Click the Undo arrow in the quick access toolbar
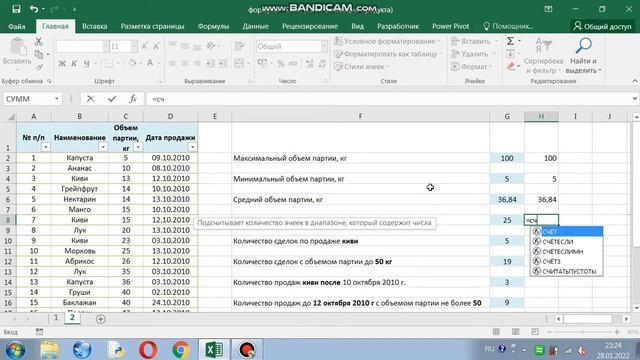640x360 pixels. [34, 9]
